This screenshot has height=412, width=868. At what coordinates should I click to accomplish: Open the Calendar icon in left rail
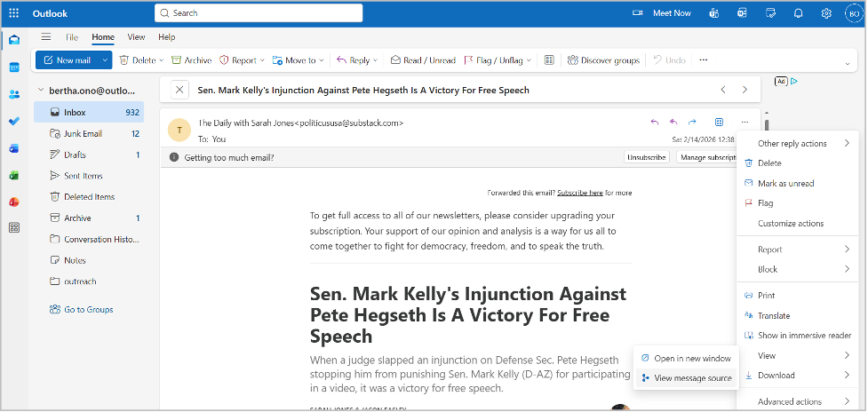[x=14, y=67]
